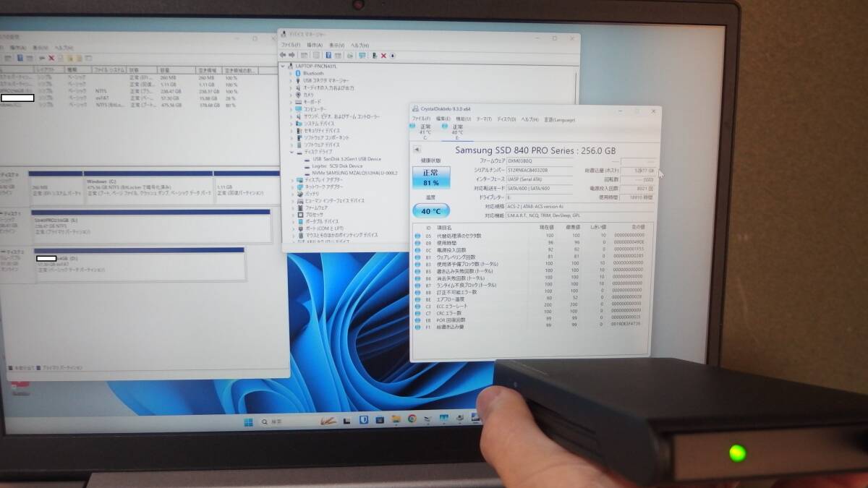Click the Windows Start button on taskbar

tap(249, 422)
